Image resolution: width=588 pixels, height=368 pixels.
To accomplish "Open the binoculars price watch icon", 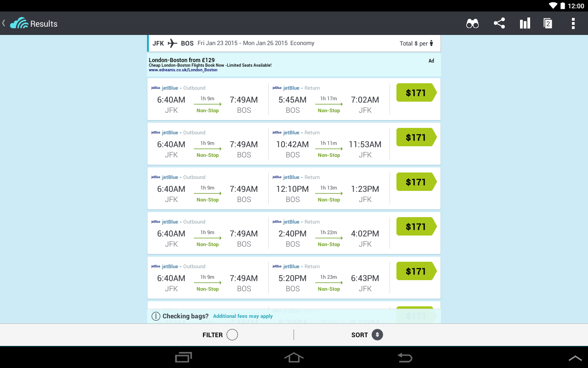I will tap(472, 23).
